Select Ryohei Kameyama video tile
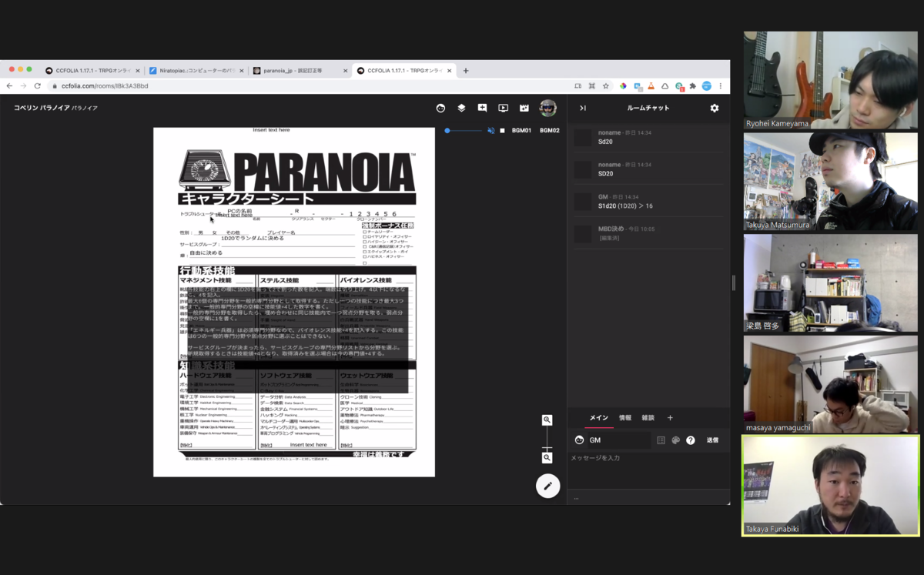The width and height of the screenshot is (924, 575). pyautogui.click(x=830, y=80)
